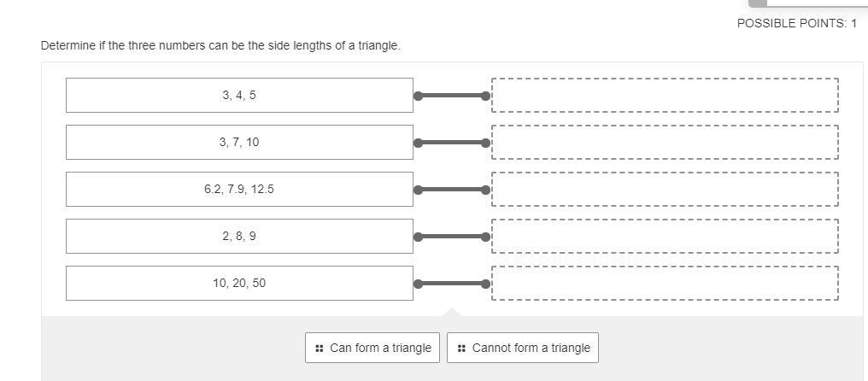Choose the dashed drop zone beside 6.2, 7.9, 12.5

(665, 190)
